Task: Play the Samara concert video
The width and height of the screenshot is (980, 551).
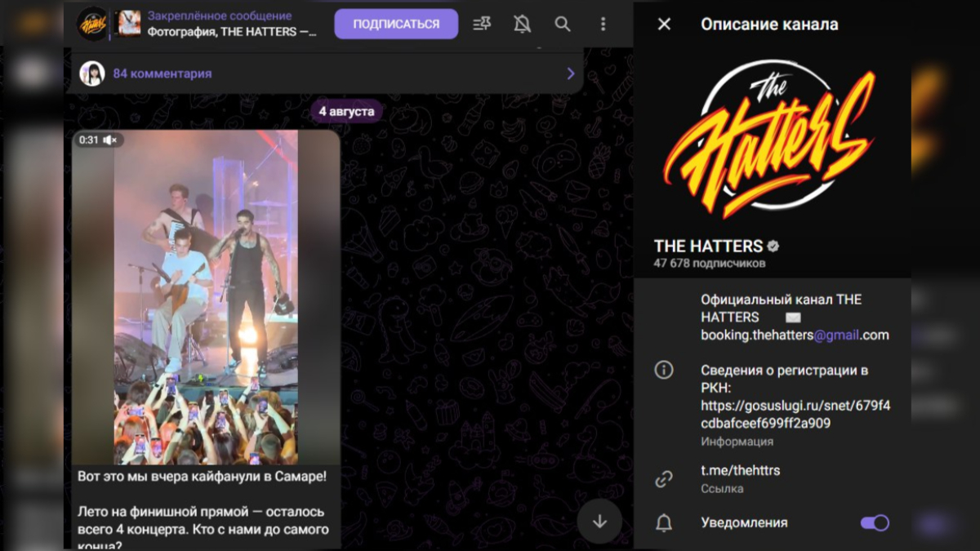Action: 206,297
